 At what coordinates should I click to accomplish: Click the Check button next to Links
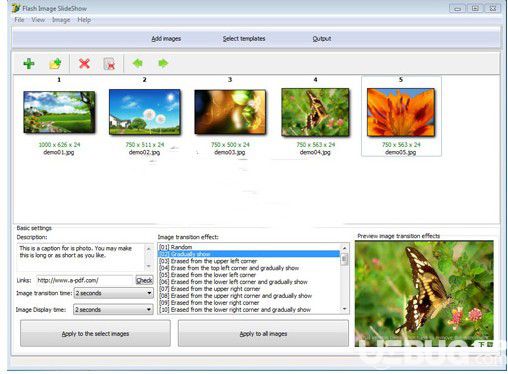click(x=144, y=280)
